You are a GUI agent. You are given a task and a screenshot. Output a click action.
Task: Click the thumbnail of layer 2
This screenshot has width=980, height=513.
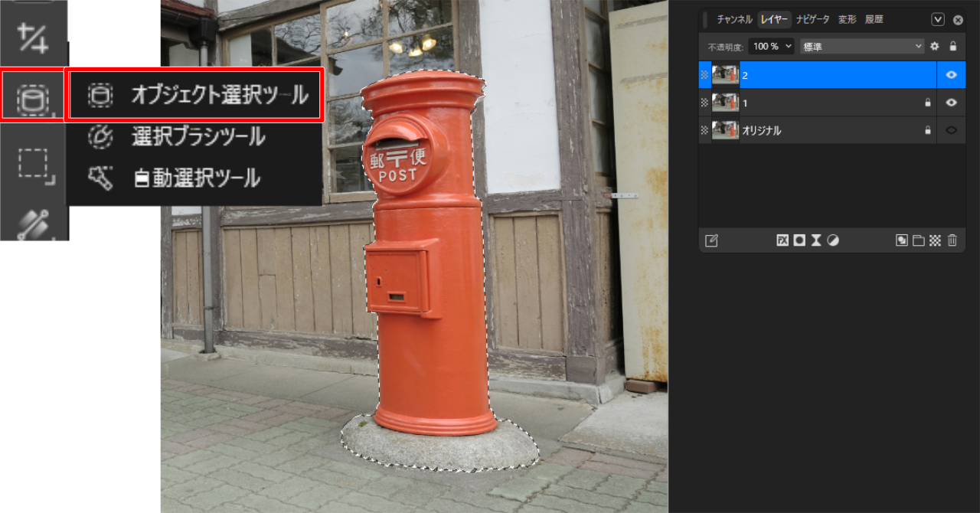[x=725, y=75]
